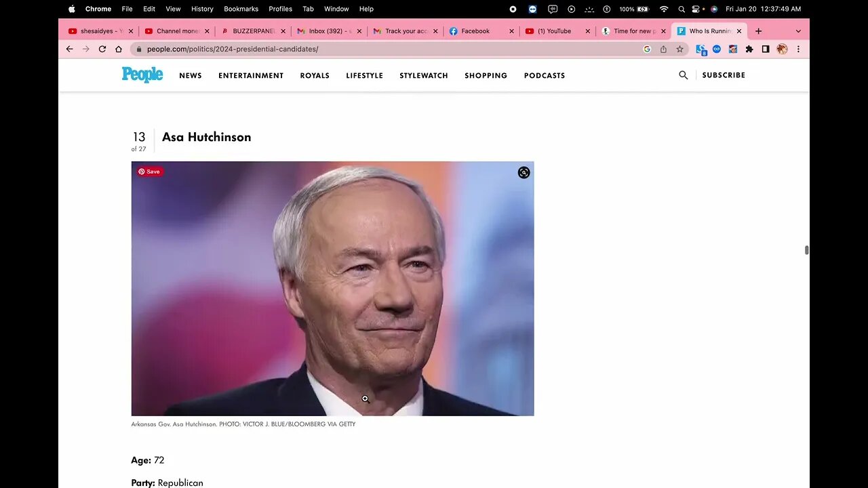This screenshot has width=868, height=488.
Task: Close the BUZZERPANEL tab
Action: pyautogui.click(x=283, y=31)
